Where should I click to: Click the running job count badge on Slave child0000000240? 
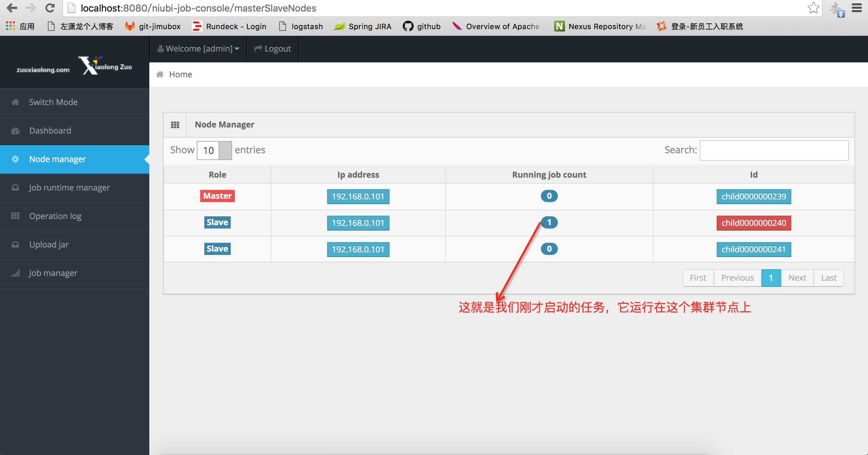click(x=548, y=222)
